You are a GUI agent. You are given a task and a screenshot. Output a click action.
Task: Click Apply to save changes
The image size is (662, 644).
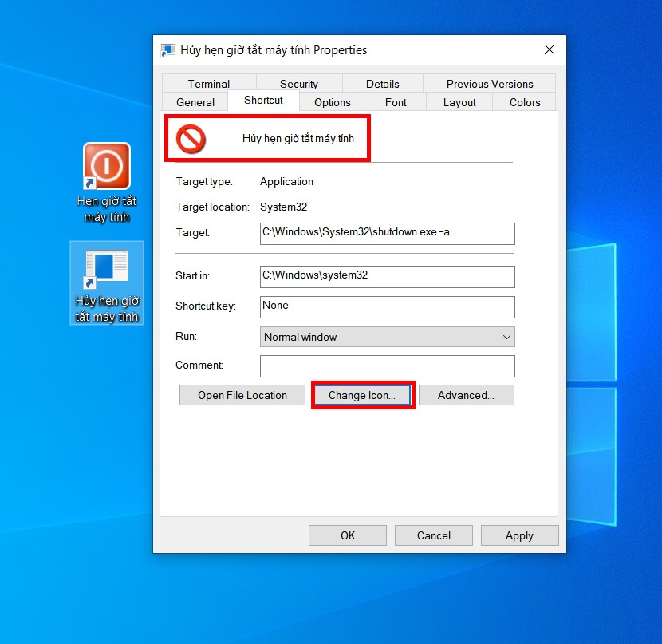click(x=520, y=535)
